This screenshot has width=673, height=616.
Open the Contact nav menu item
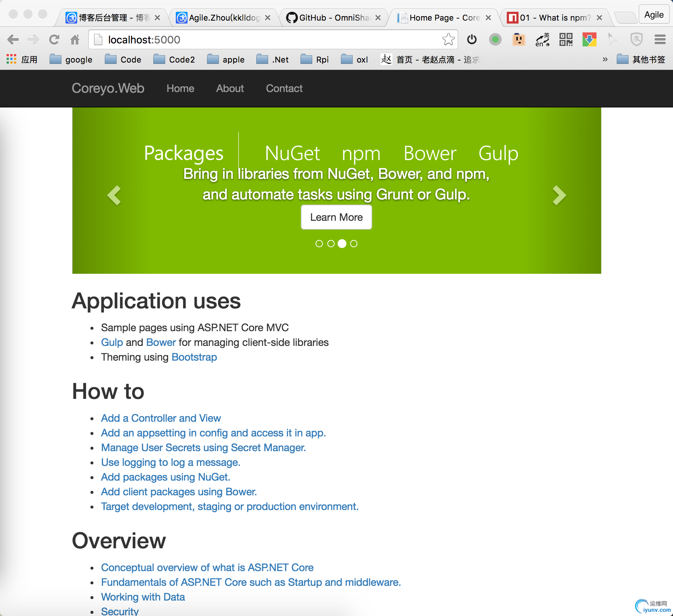[x=284, y=88]
